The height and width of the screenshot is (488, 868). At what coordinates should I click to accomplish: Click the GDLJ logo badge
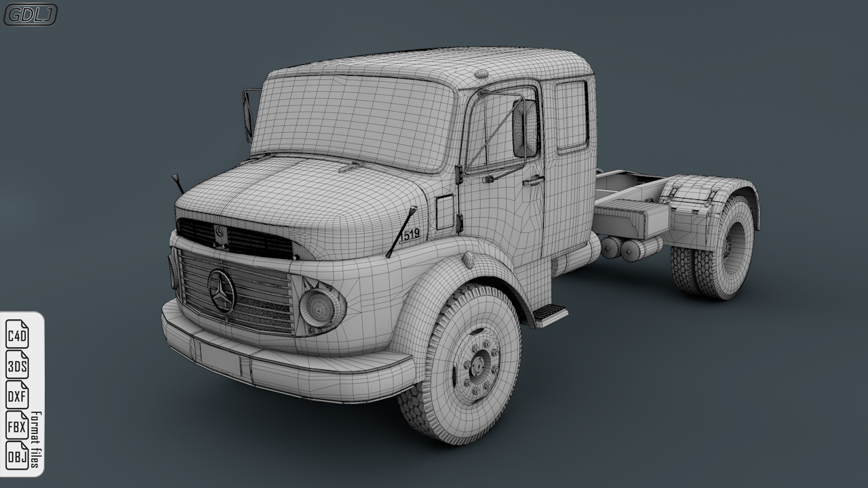(31, 14)
